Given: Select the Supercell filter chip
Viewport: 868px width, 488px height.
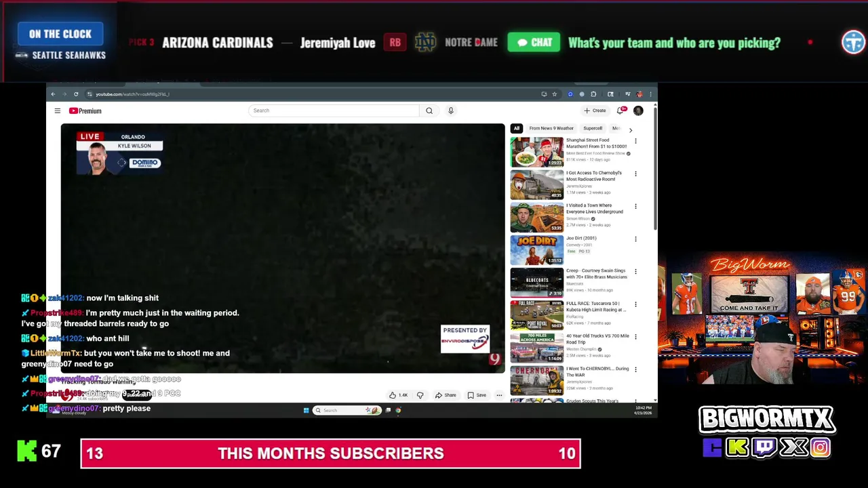Looking at the screenshot, I should tap(593, 128).
